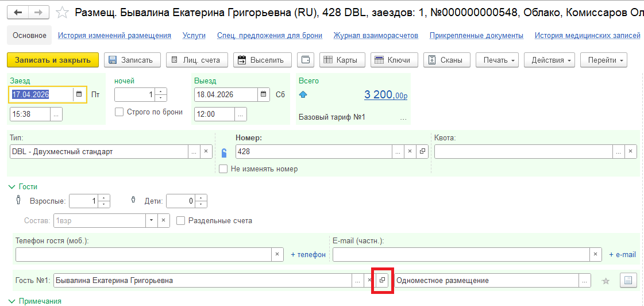Open Базовый тариф №1 ellipsis

(403, 118)
